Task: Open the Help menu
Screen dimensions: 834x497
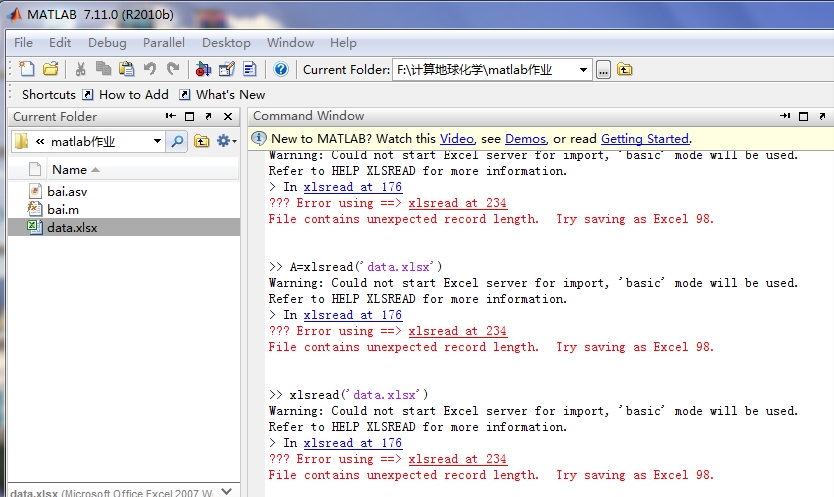Action: (343, 43)
